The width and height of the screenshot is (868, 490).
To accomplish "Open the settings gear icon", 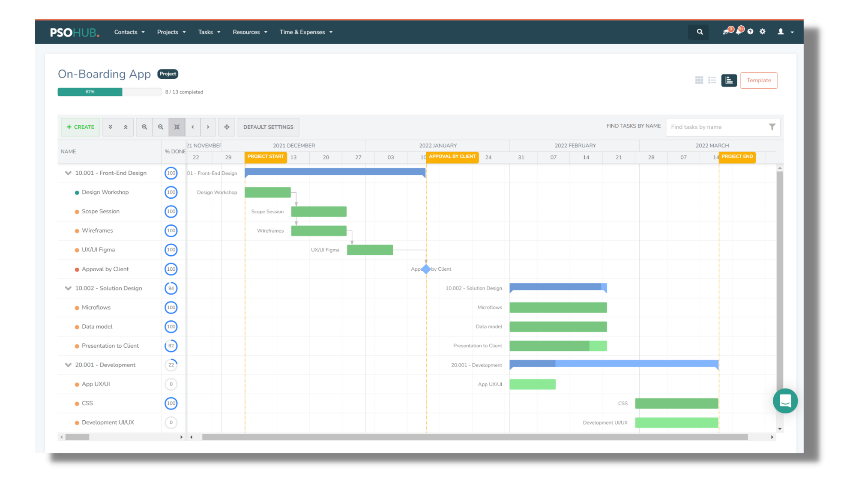I will point(763,32).
